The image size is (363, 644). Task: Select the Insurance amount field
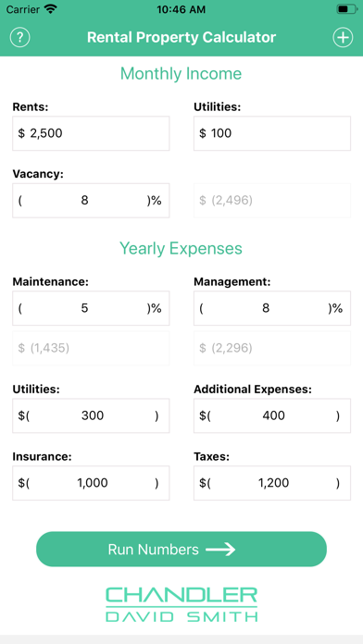pyautogui.click(x=91, y=483)
